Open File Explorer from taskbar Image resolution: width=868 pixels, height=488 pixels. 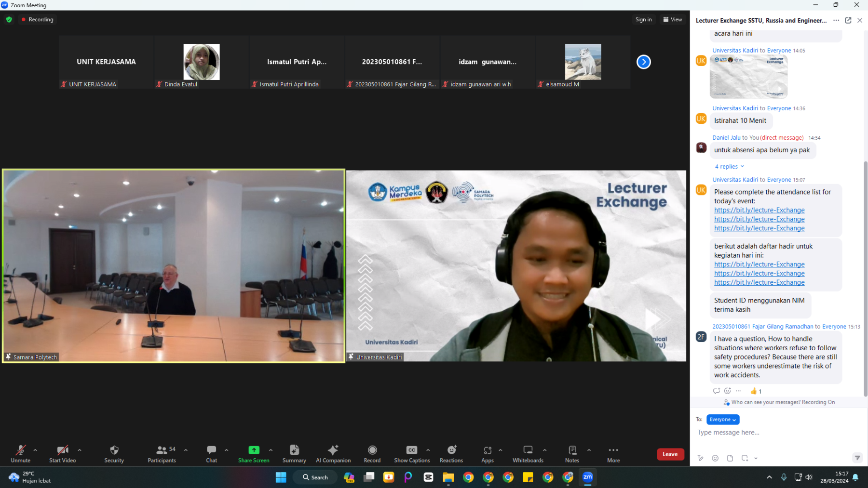click(448, 477)
